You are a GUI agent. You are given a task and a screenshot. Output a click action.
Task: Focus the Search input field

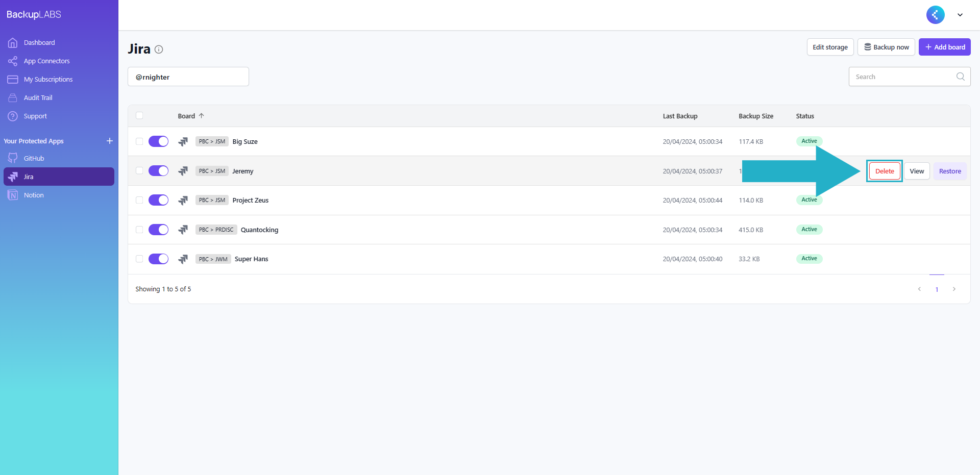click(910, 77)
